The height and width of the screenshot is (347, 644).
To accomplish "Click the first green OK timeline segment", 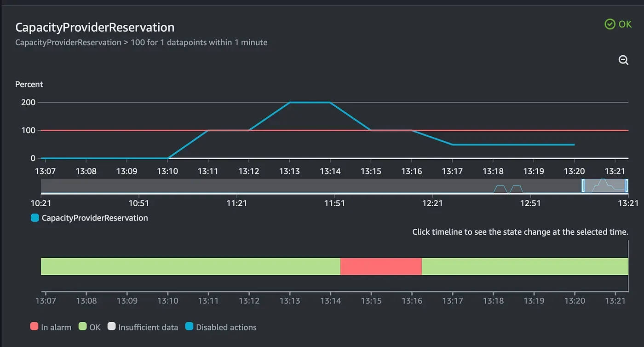I will point(190,266).
